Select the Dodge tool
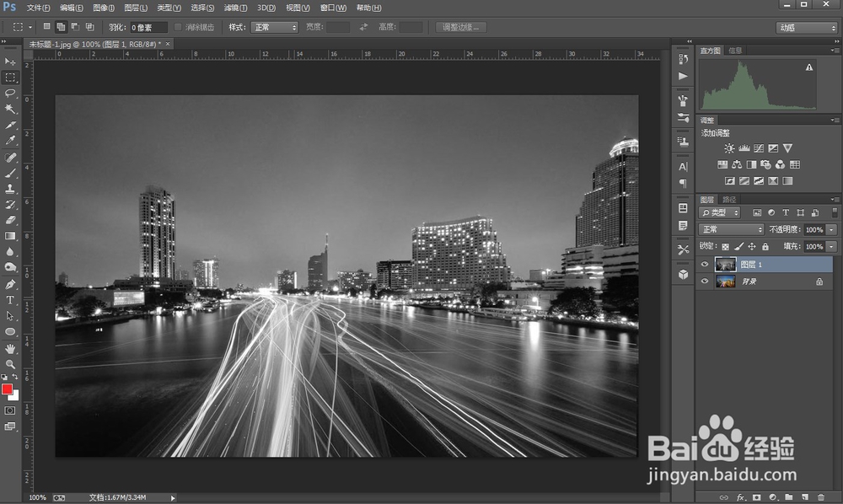 (x=9, y=267)
